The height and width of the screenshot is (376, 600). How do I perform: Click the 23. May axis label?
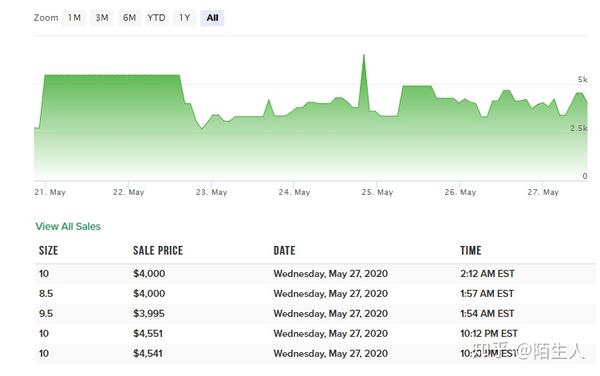click(x=212, y=192)
